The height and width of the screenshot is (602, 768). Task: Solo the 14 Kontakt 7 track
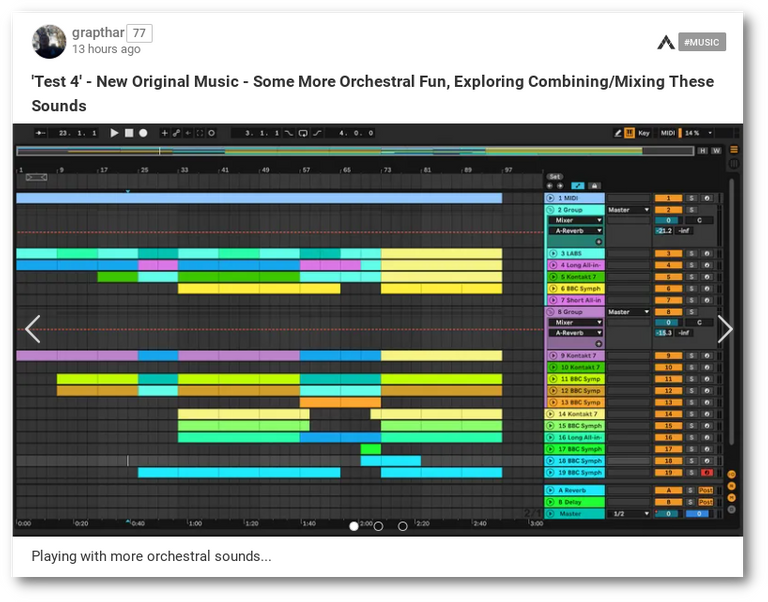pos(692,414)
